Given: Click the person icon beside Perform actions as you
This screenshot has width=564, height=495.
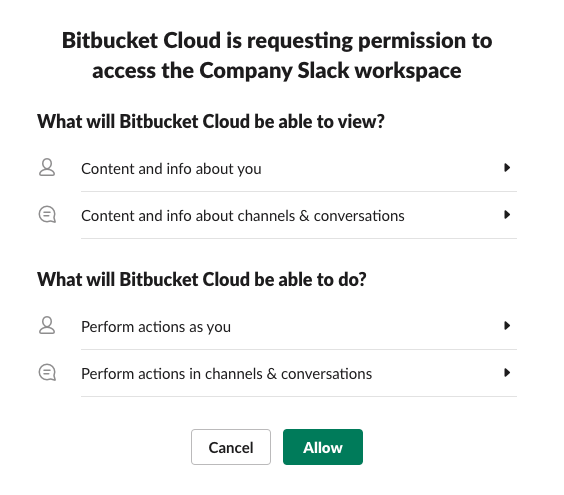Looking at the screenshot, I should point(47,325).
